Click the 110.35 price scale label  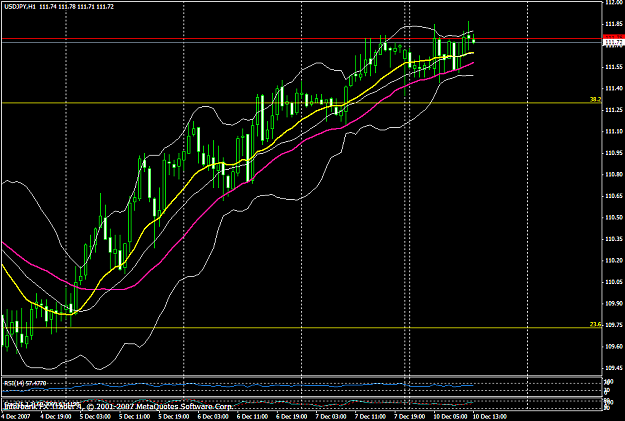pos(614,239)
